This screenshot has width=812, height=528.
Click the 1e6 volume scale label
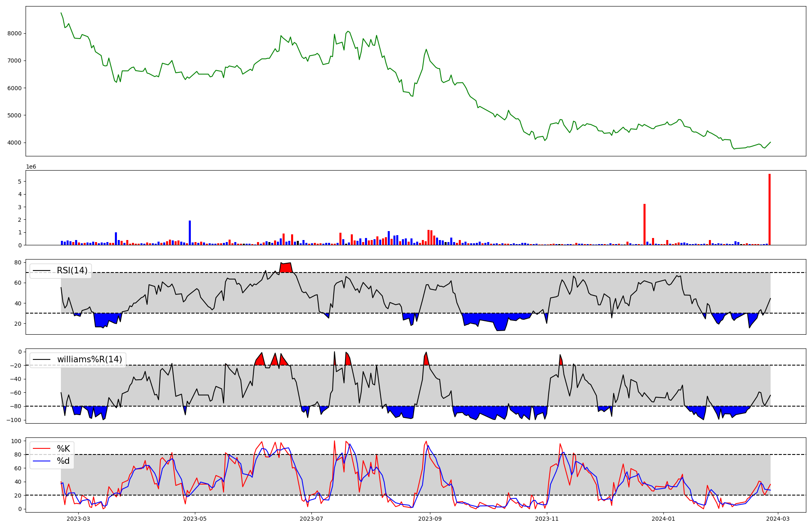click(x=31, y=167)
